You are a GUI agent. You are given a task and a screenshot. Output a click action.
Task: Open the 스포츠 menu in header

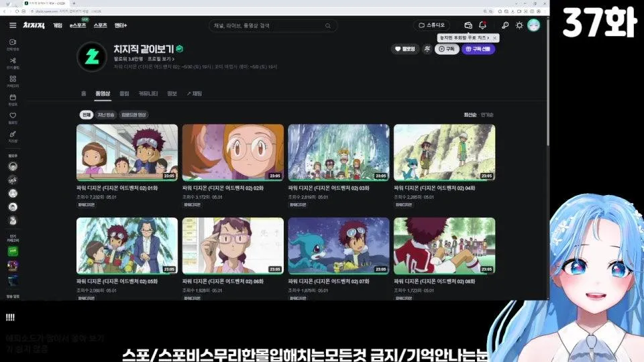[x=100, y=25]
